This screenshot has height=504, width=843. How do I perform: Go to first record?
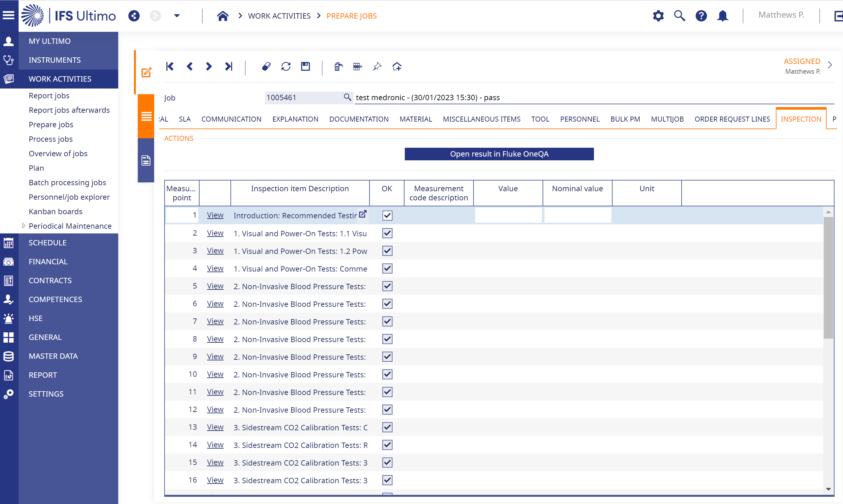(170, 66)
